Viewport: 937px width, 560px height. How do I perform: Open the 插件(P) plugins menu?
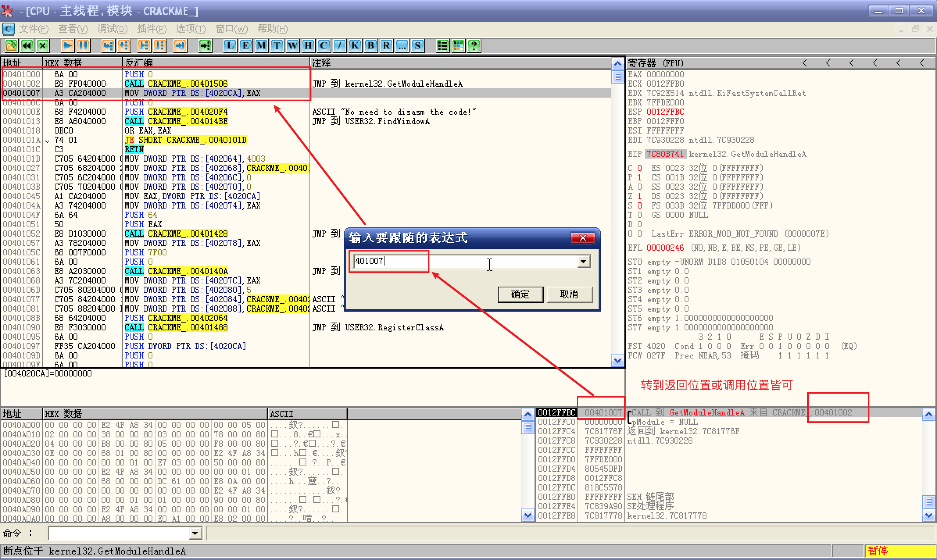point(152,29)
